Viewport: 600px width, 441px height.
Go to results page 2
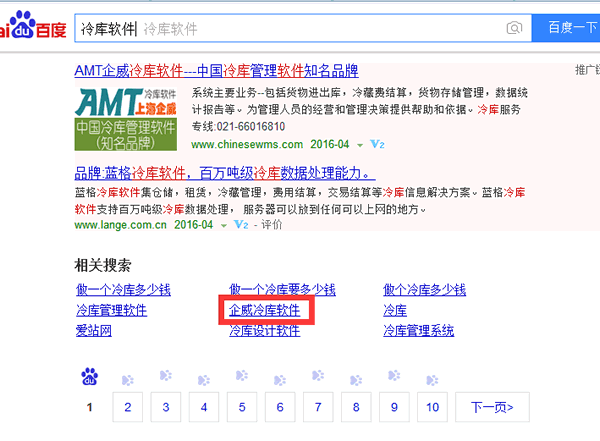pyautogui.click(x=127, y=407)
